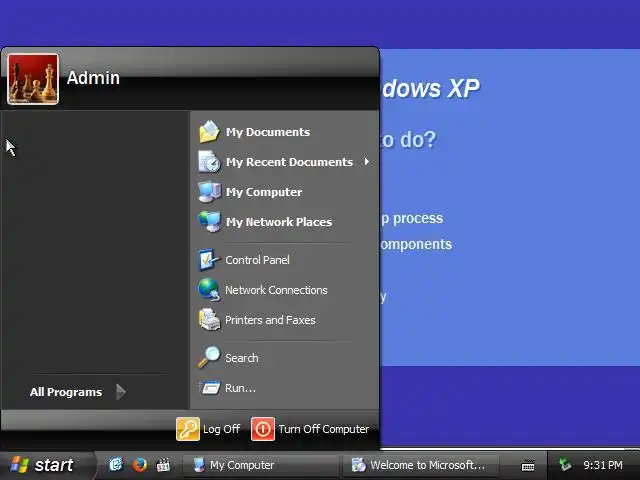Click the Admin user name text

tap(93, 78)
